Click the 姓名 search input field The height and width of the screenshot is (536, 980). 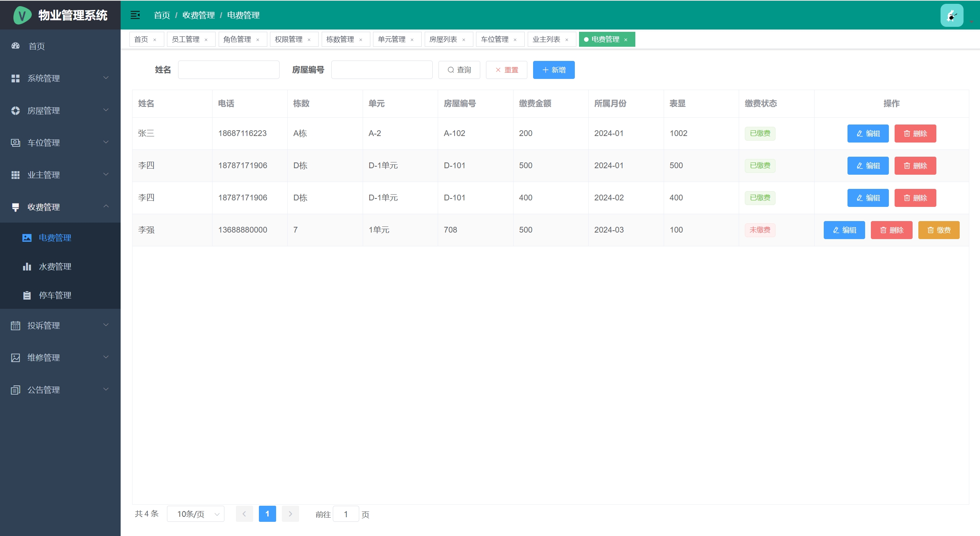coord(229,70)
